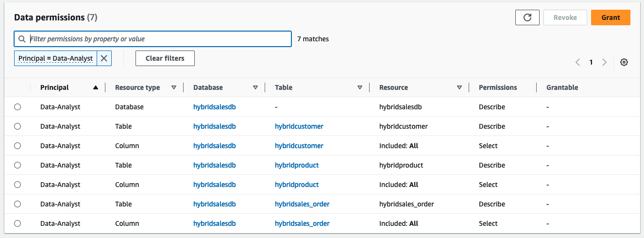
Task: Open hybridsalesdb database link in first row
Action: point(214,107)
